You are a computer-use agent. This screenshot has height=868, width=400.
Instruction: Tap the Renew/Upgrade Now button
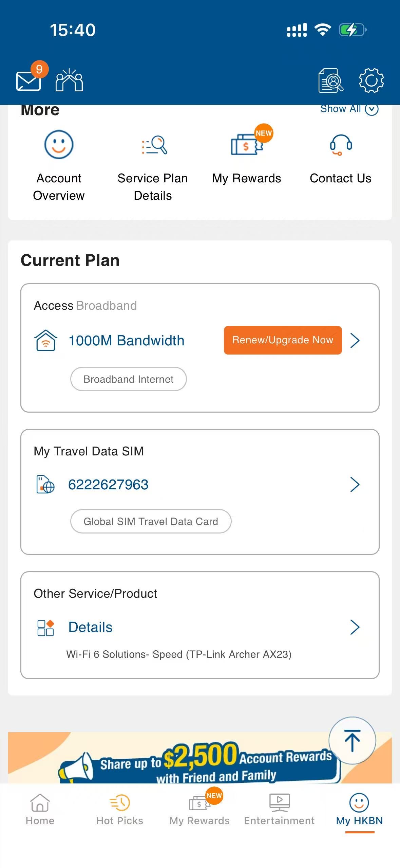(283, 340)
